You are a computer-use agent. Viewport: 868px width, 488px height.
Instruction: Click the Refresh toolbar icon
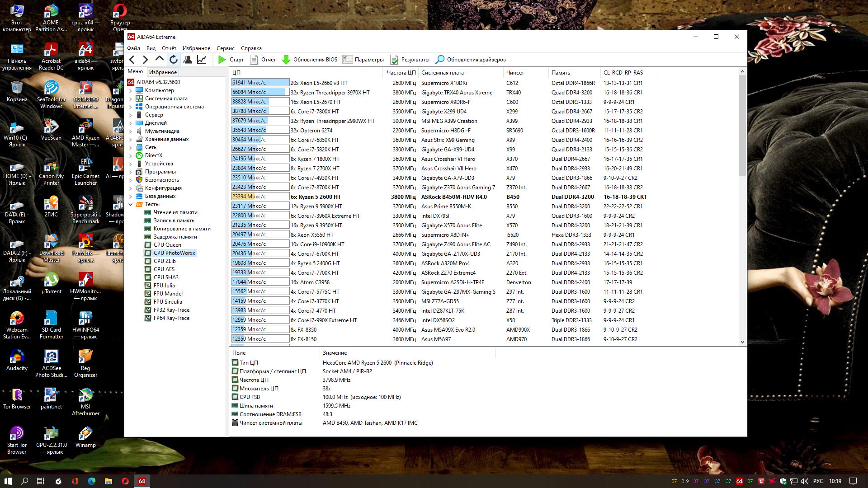click(174, 60)
